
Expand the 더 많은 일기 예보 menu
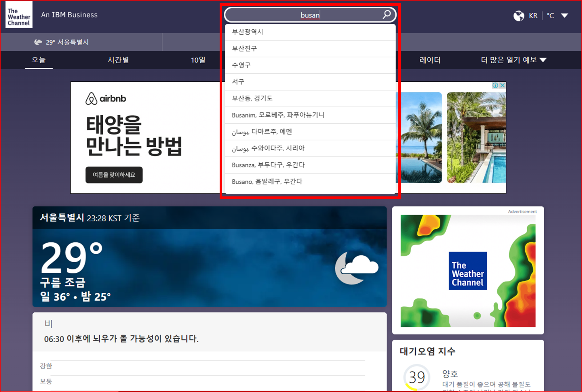[x=513, y=60]
